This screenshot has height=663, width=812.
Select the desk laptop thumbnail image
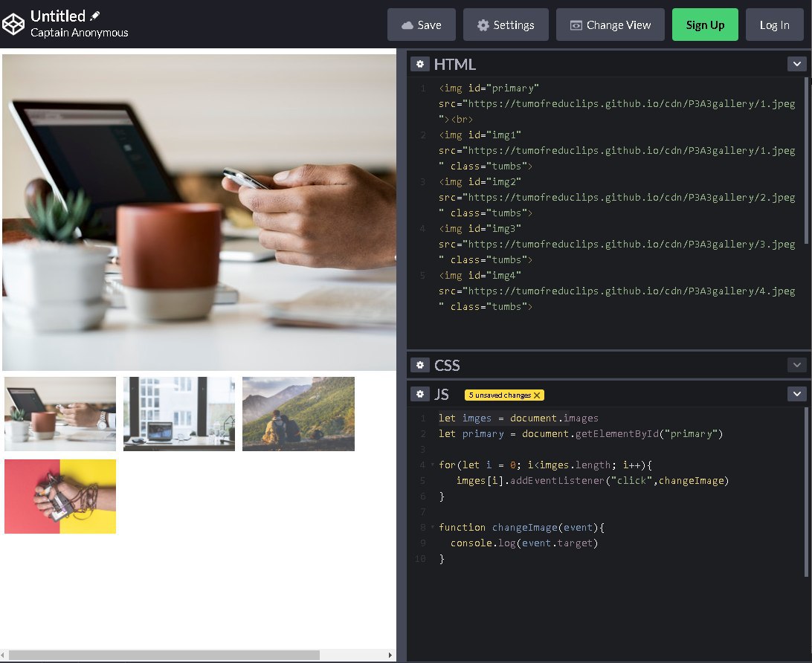point(60,413)
